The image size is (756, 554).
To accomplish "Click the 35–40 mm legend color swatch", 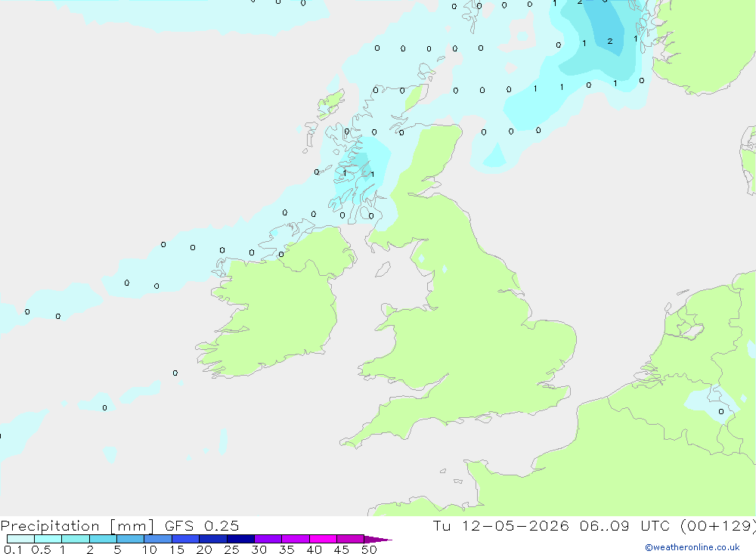I will [296, 539].
